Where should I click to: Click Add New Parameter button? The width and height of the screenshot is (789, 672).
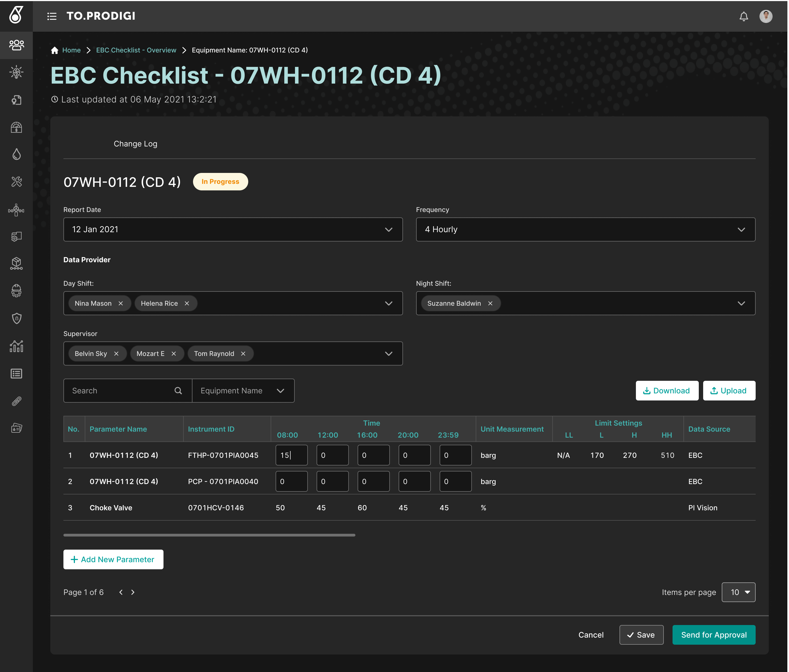(x=113, y=559)
